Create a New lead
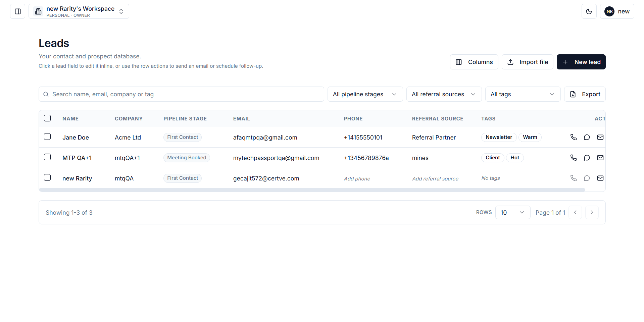644x322 pixels. [581, 62]
